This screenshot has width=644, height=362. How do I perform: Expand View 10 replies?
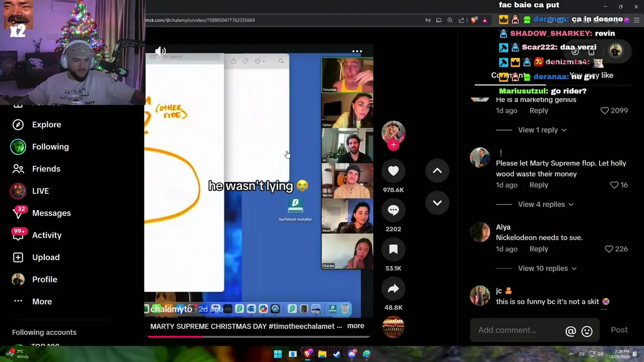tap(547, 268)
